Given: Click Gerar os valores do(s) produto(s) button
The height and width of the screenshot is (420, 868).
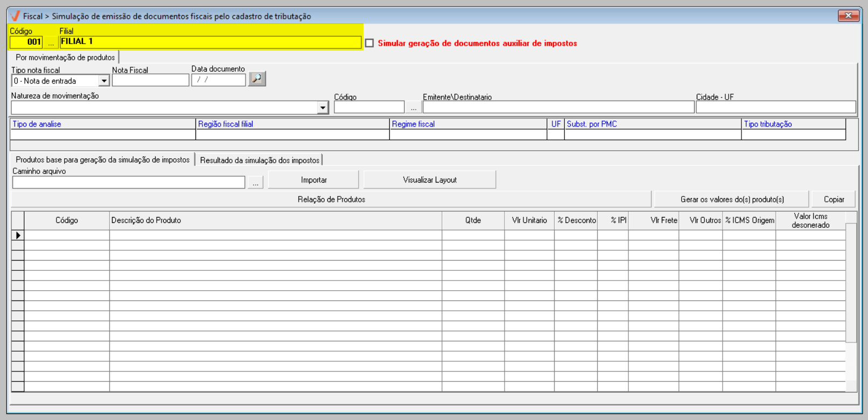Looking at the screenshot, I should tap(732, 199).
